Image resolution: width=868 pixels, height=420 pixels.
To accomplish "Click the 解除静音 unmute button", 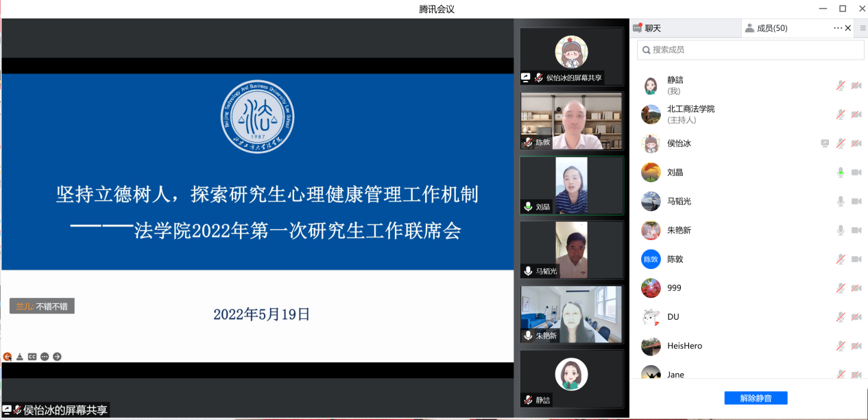I will point(756,398).
